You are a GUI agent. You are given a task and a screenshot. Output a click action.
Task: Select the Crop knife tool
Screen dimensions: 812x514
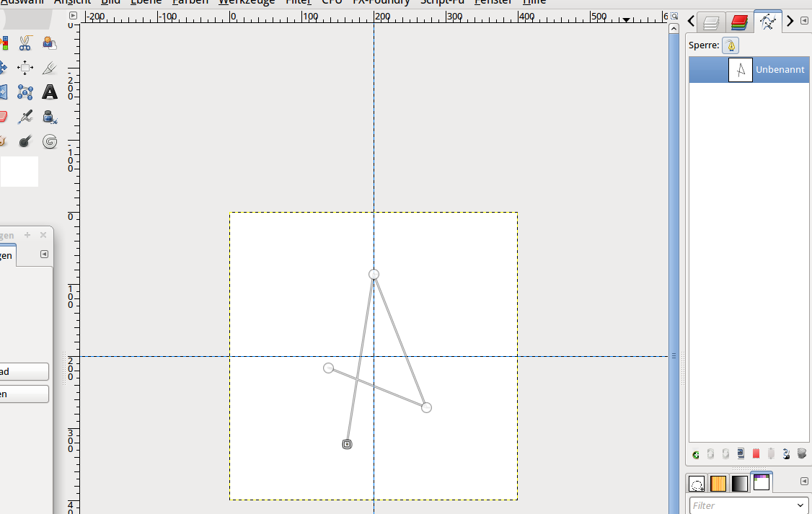coord(50,68)
